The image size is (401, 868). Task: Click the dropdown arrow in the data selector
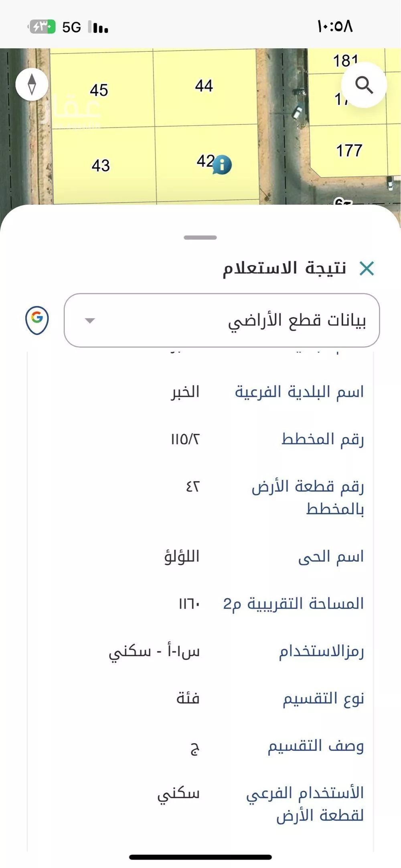pos(90,320)
